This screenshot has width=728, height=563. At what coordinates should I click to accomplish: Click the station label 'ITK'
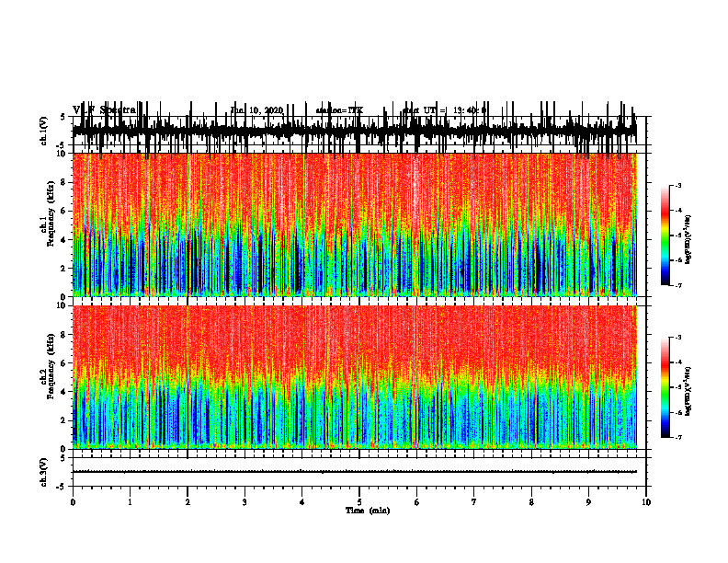(x=356, y=110)
